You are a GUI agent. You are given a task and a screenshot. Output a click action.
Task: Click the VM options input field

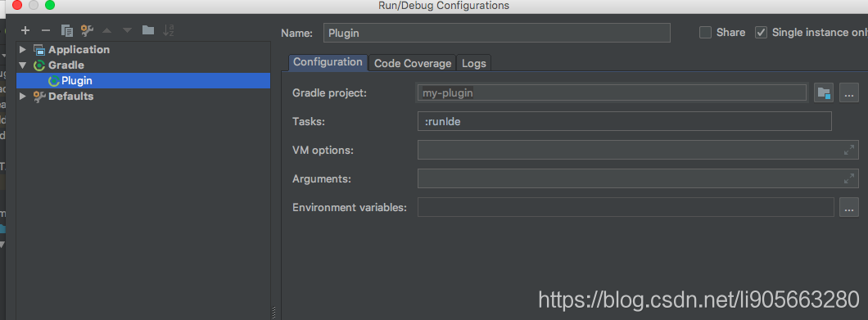point(638,150)
